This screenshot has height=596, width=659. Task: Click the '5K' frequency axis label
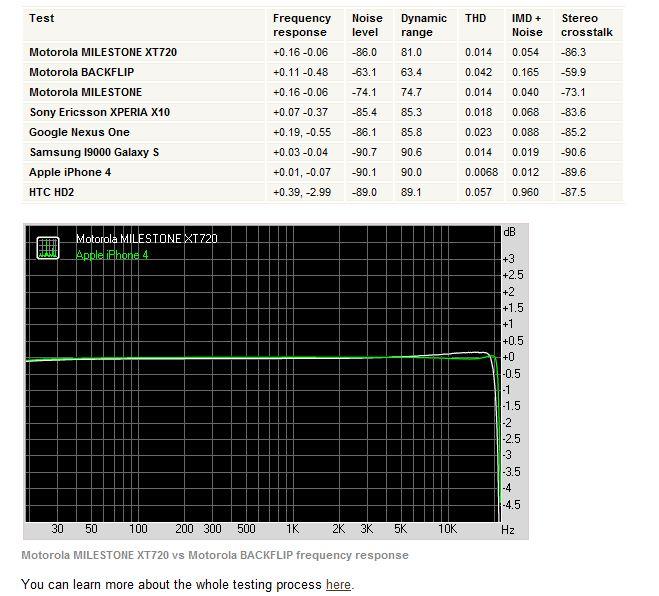(x=401, y=529)
